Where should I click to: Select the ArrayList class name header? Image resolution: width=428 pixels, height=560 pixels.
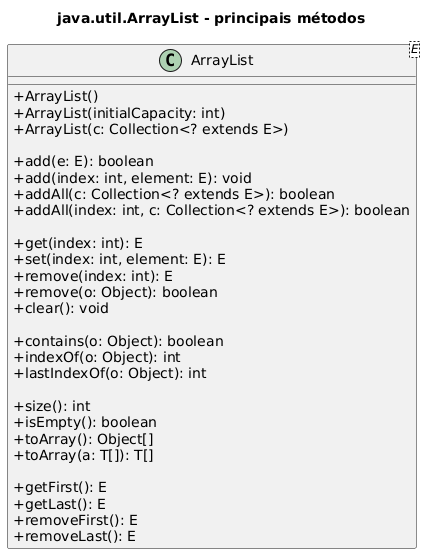222,60
